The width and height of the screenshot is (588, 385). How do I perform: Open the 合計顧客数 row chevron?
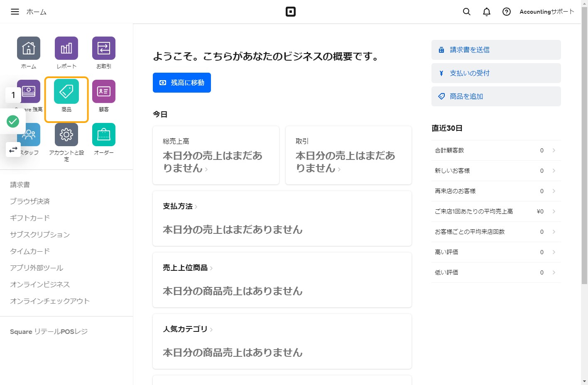[554, 150]
